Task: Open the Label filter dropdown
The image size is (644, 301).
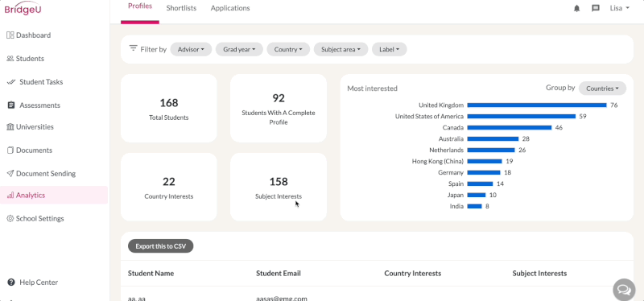Action: 390,49
